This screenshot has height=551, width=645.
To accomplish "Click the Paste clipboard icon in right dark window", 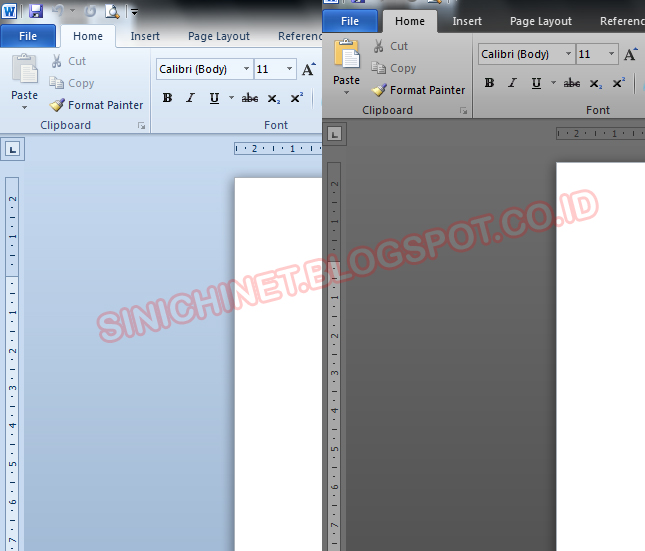I will [x=347, y=54].
